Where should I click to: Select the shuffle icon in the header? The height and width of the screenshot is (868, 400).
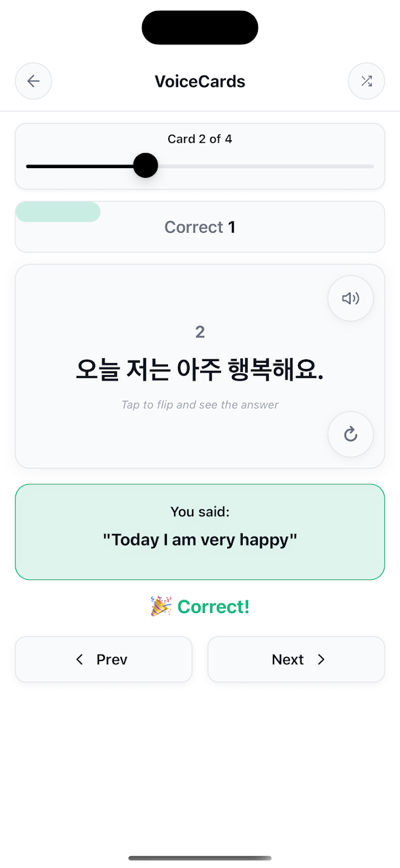tap(367, 81)
